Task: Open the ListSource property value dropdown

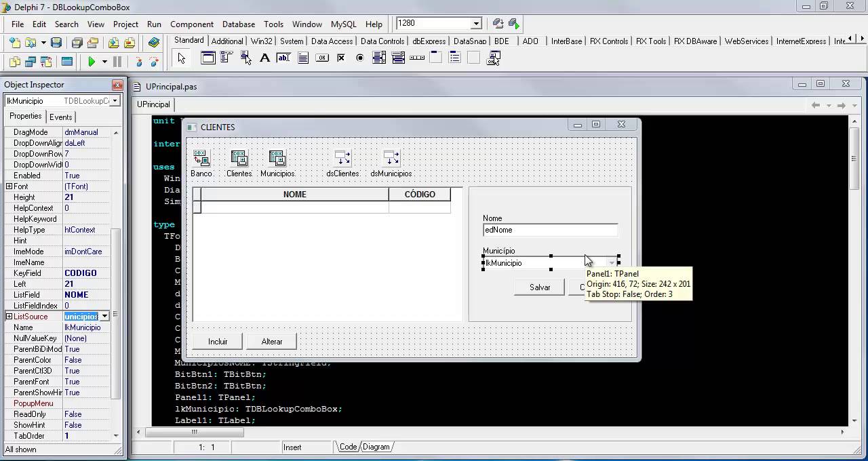Action: pyautogui.click(x=104, y=317)
